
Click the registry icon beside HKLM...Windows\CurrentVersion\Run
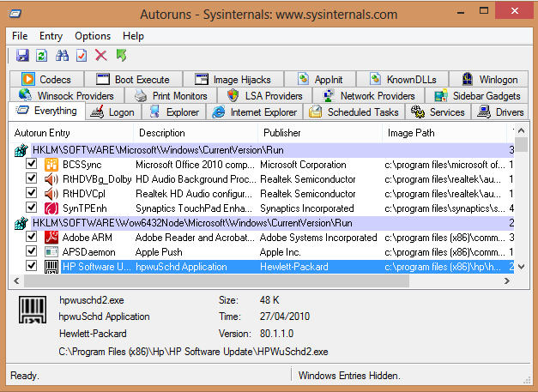pos(21,150)
